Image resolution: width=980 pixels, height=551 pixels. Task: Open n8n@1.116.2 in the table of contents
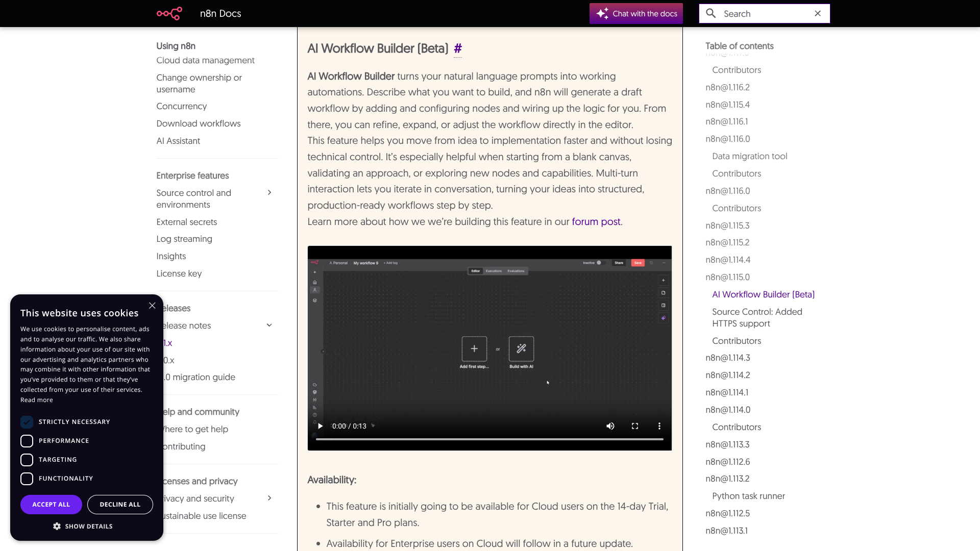(727, 87)
